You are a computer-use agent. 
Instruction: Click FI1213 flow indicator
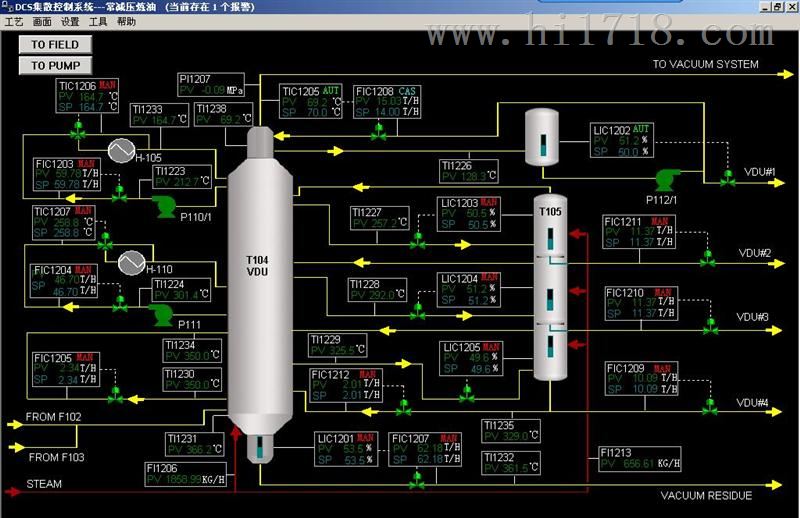640,458
